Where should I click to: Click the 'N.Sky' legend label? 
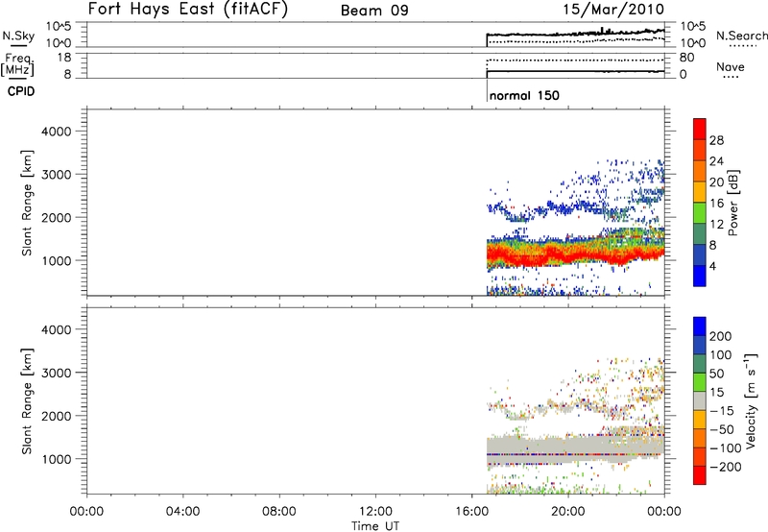(18, 36)
